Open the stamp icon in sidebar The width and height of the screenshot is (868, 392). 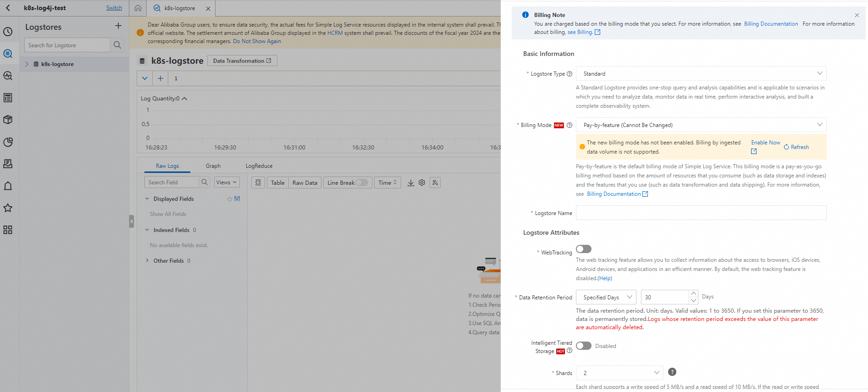[x=8, y=164]
